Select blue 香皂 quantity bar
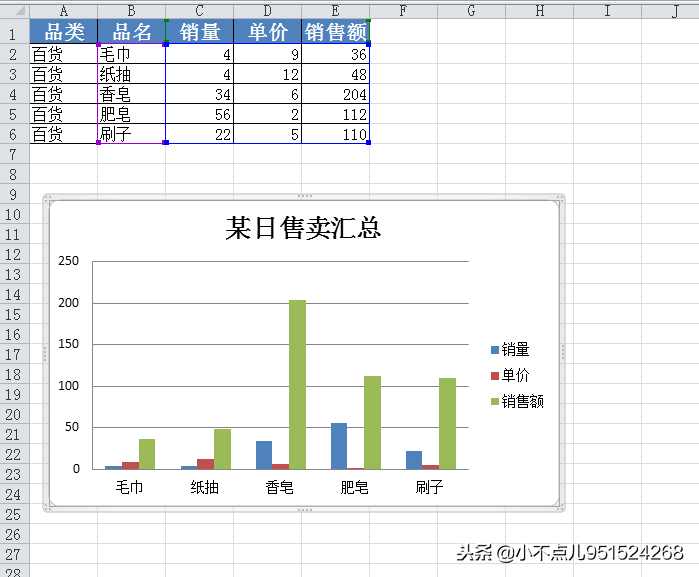Screen dimensions: 699x577 [264, 455]
